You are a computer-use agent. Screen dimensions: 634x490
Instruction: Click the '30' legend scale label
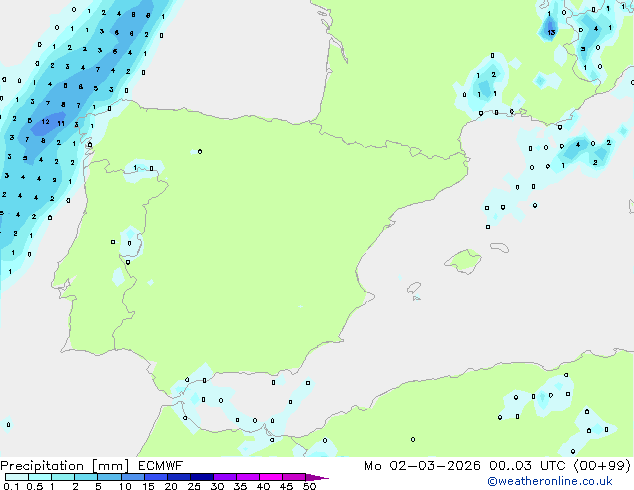pos(218,486)
